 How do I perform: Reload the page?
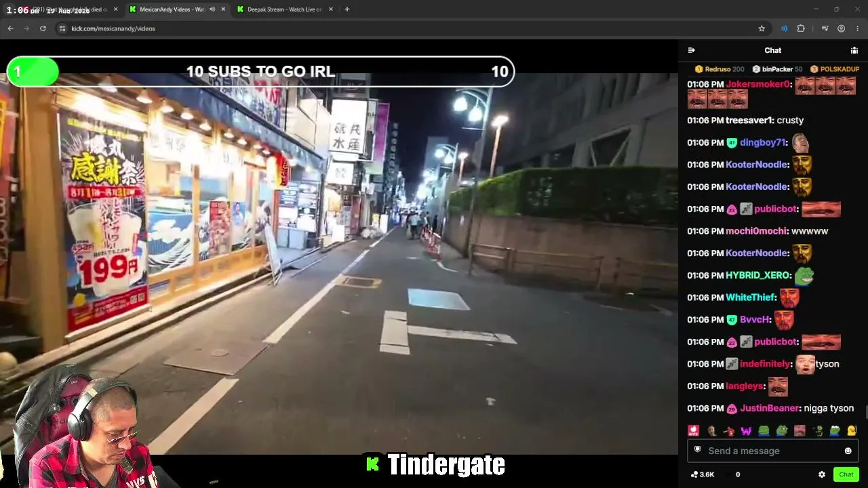43,28
